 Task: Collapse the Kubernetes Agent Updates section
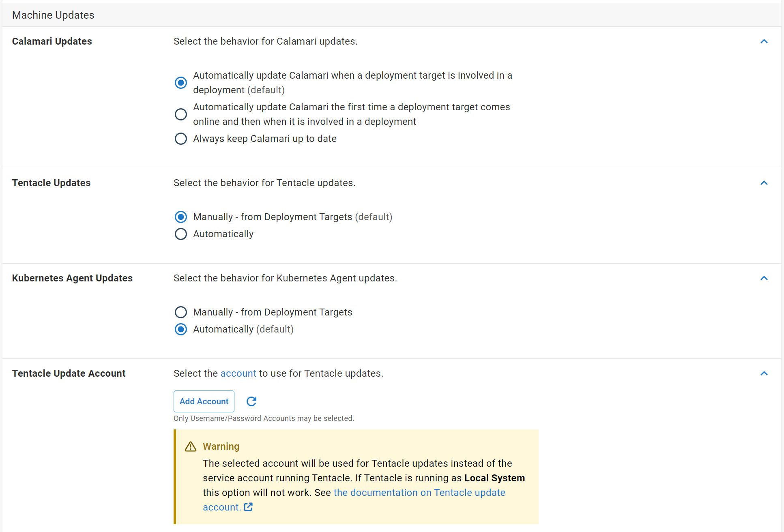(764, 278)
